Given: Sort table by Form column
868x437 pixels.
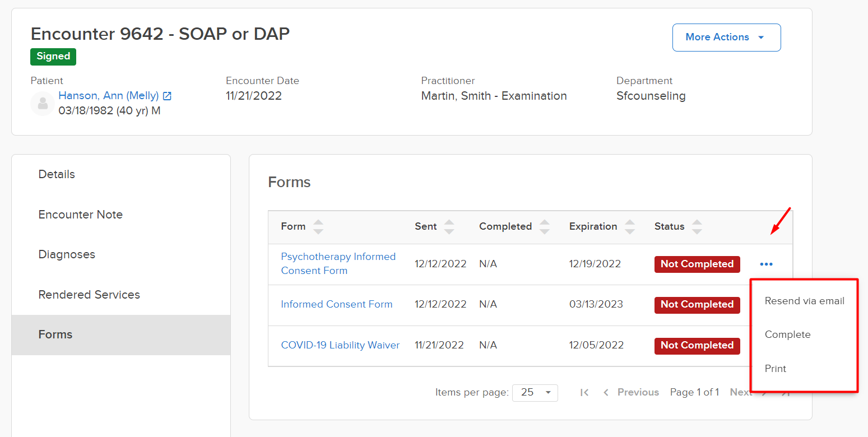Looking at the screenshot, I should (318, 227).
